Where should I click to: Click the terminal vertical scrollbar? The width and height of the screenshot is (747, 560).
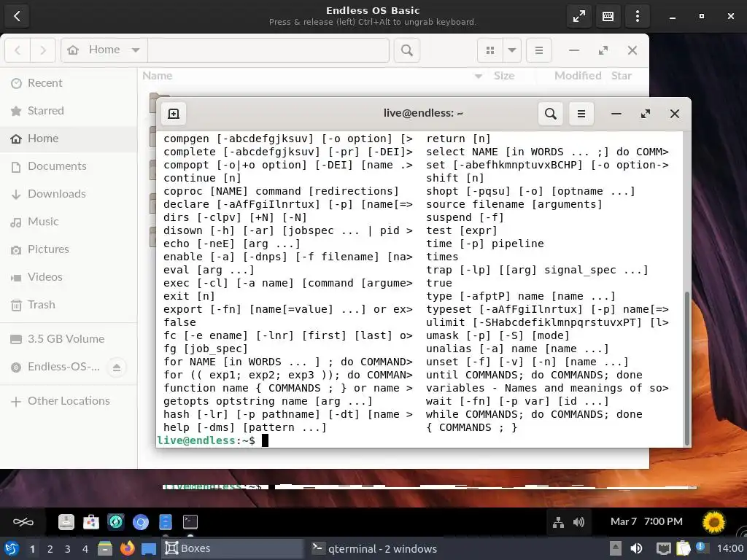click(x=687, y=367)
